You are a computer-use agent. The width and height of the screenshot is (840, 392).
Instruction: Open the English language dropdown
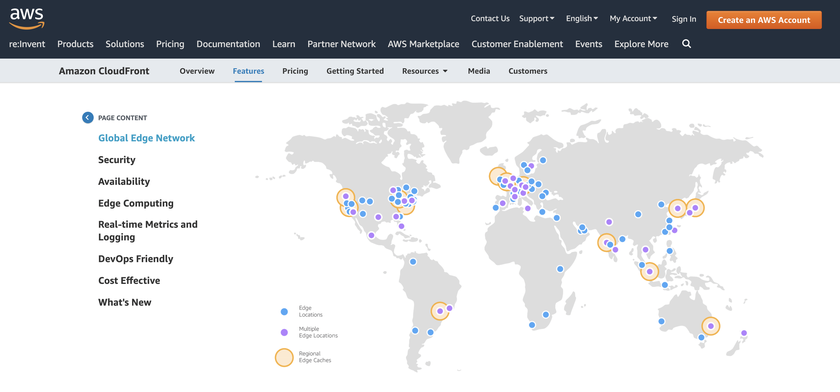(582, 18)
